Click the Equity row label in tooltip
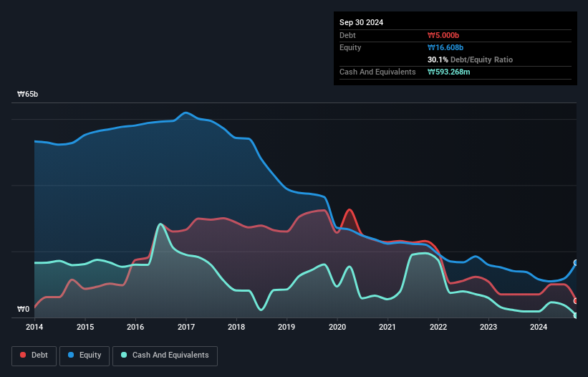588x377 pixels. [350, 47]
